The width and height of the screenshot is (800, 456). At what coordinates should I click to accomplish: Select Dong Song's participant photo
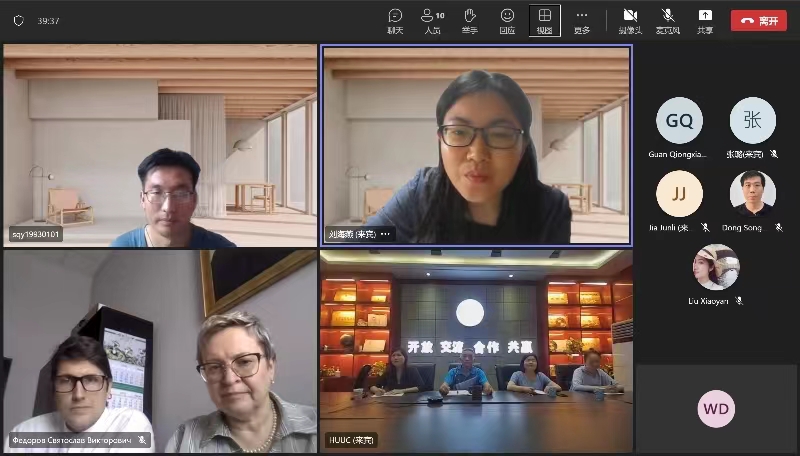[752, 194]
